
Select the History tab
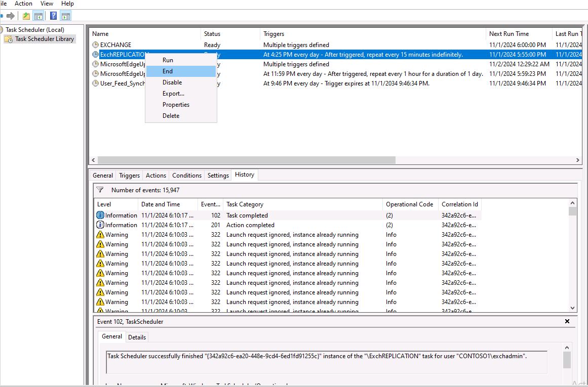point(245,175)
